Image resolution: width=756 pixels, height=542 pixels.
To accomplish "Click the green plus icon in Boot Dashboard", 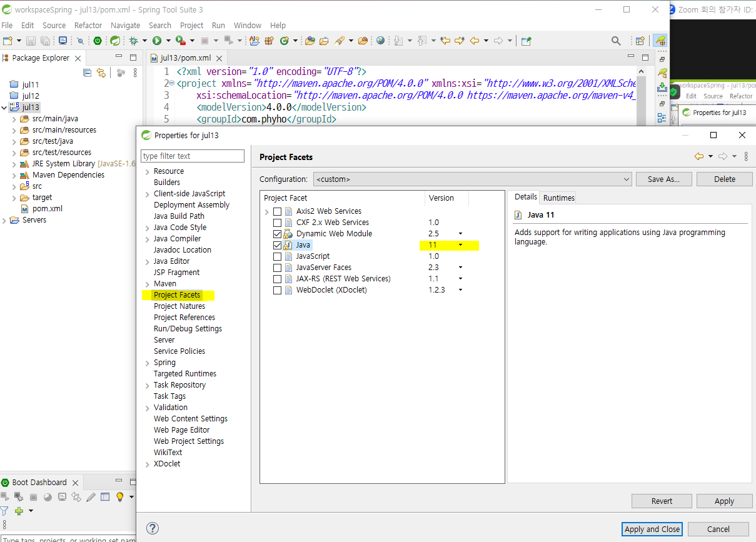I will (19, 511).
